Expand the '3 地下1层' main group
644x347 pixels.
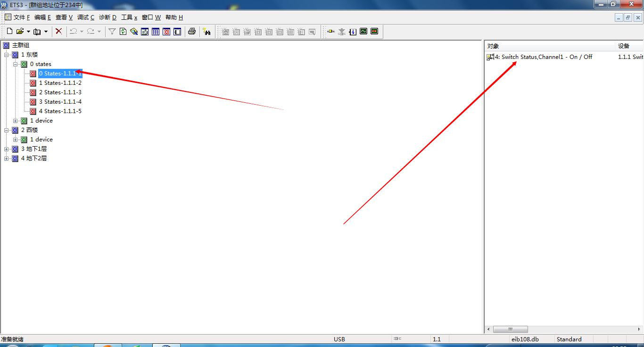point(7,149)
